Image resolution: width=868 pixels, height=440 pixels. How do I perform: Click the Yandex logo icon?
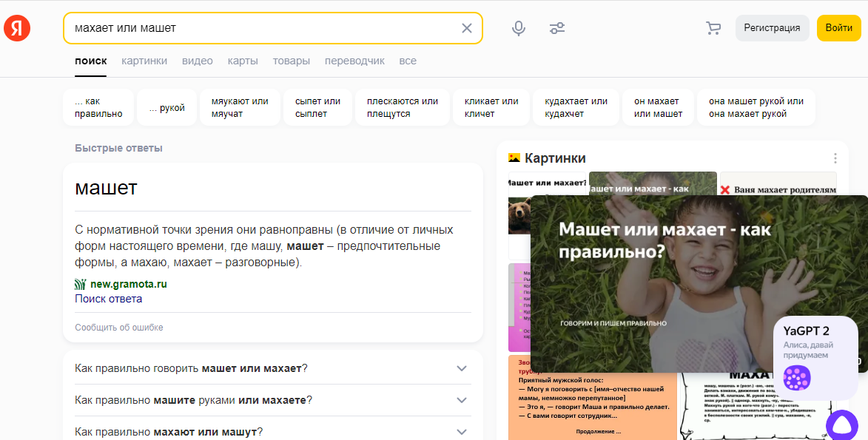pyautogui.click(x=17, y=27)
